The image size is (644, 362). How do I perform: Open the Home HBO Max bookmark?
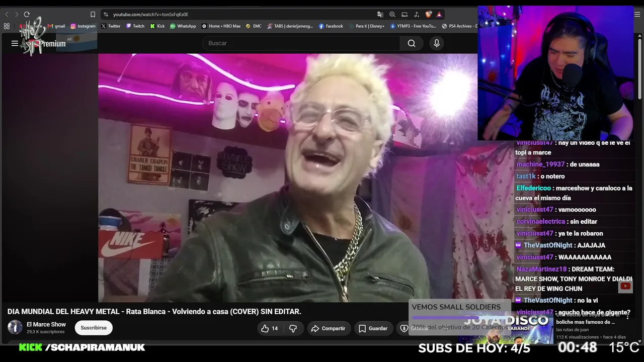coord(221,26)
